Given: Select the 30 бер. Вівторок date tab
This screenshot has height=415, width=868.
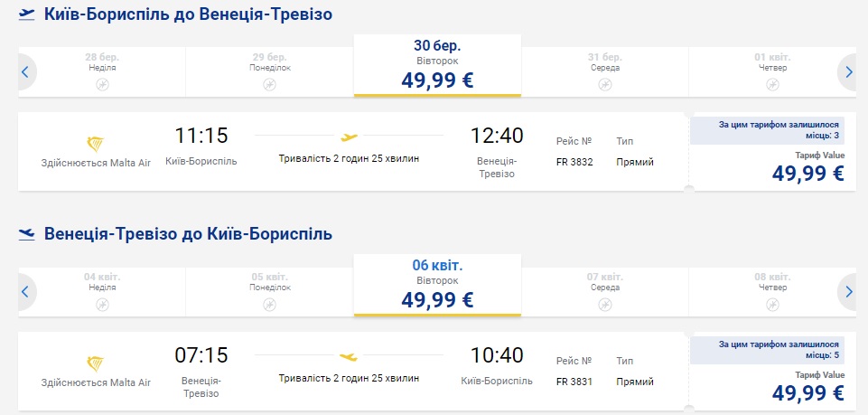Looking at the screenshot, I should pos(437,65).
